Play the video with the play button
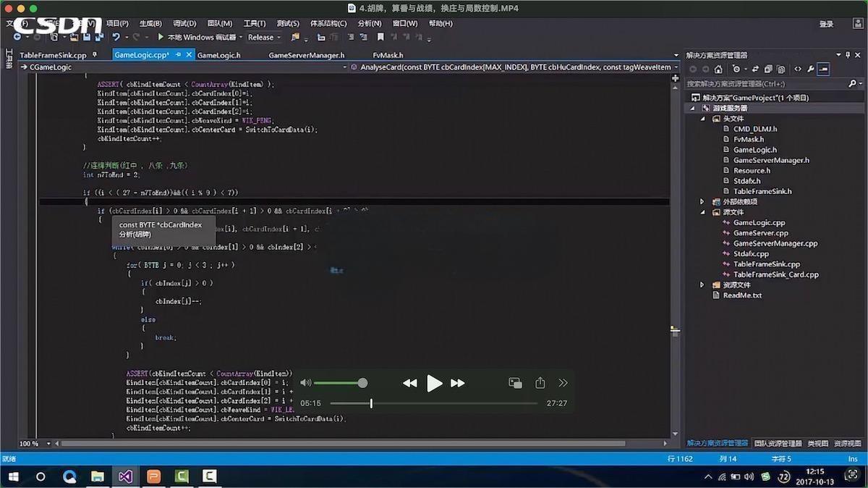The width and height of the screenshot is (868, 488). 434,383
